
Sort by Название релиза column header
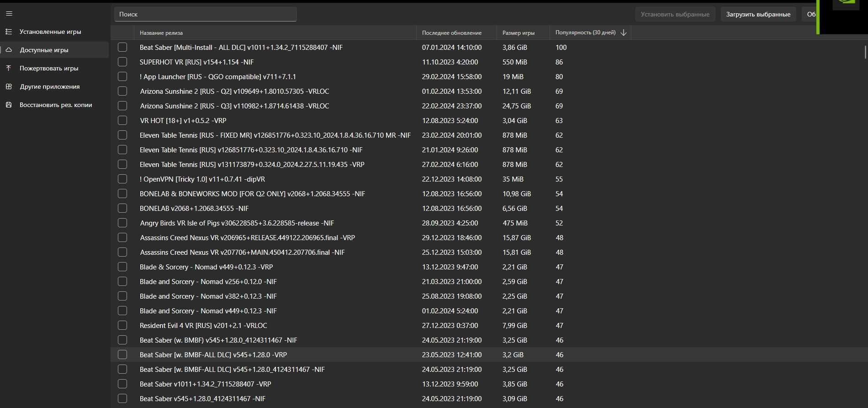pos(275,32)
